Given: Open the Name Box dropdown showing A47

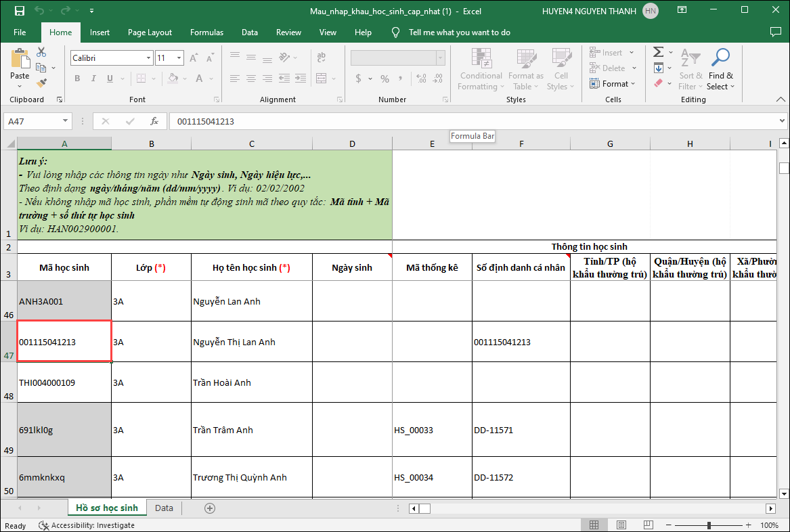Looking at the screenshot, I should tap(66, 122).
